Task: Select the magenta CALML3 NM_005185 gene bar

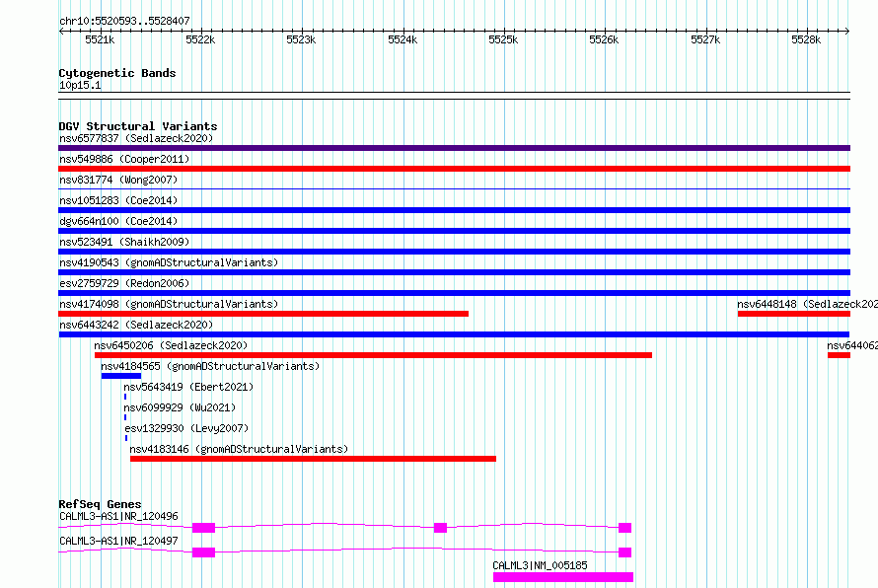Action: tap(563, 577)
